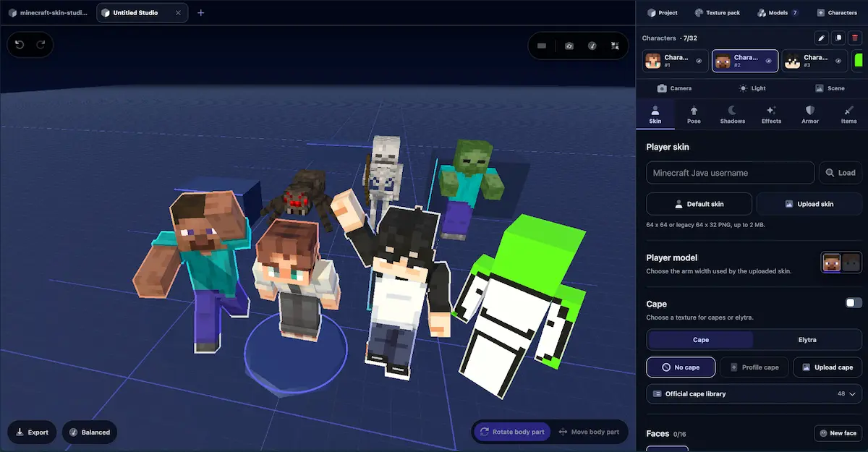Choose the No cape option

point(681,367)
